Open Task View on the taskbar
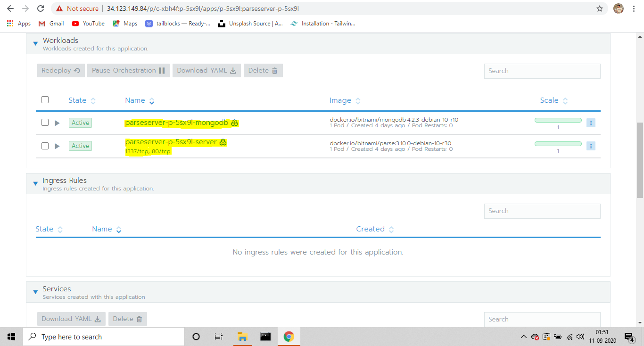Image resolution: width=644 pixels, height=346 pixels. [219, 337]
